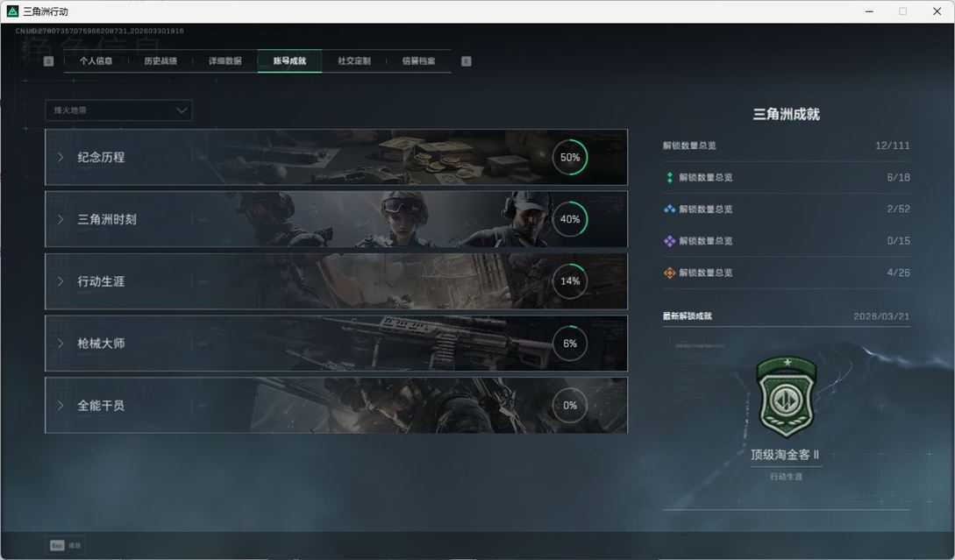Click the 50% progress ring of 纪念历程
The image size is (955, 560).
click(x=569, y=157)
